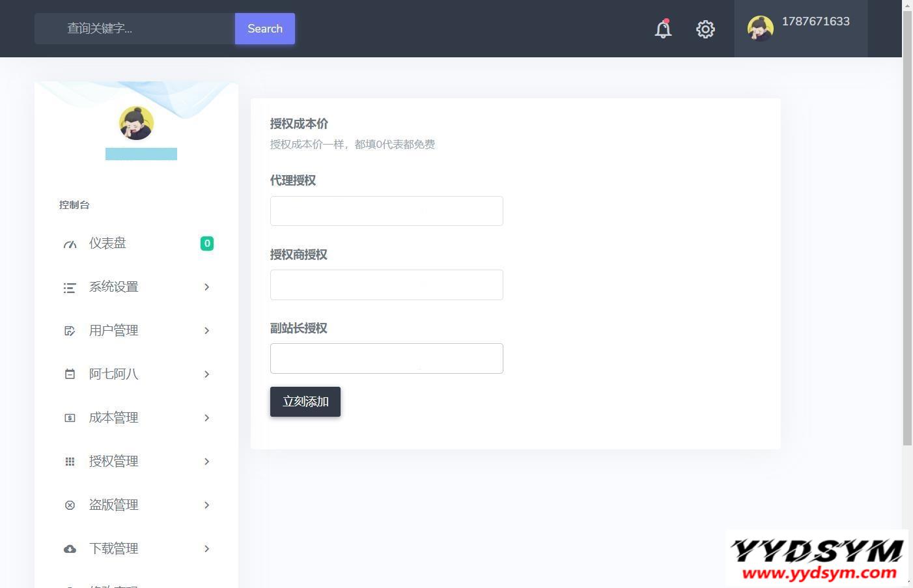Click the edit icon beside 用户管理
913x588 pixels.
[70, 331]
